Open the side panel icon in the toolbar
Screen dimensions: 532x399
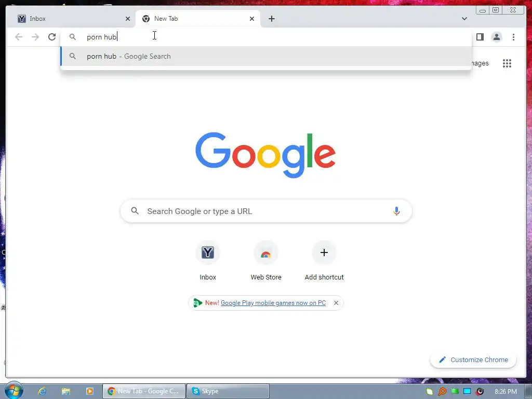point(480,37)
